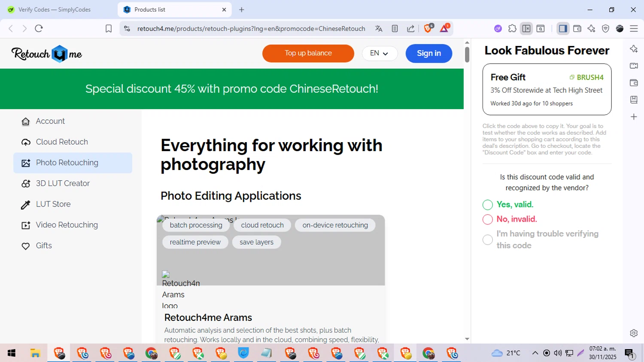Screen dimensions: 644x362
Task: Open the weather widget showing 21°C
Action: click(x=506, y=353)
